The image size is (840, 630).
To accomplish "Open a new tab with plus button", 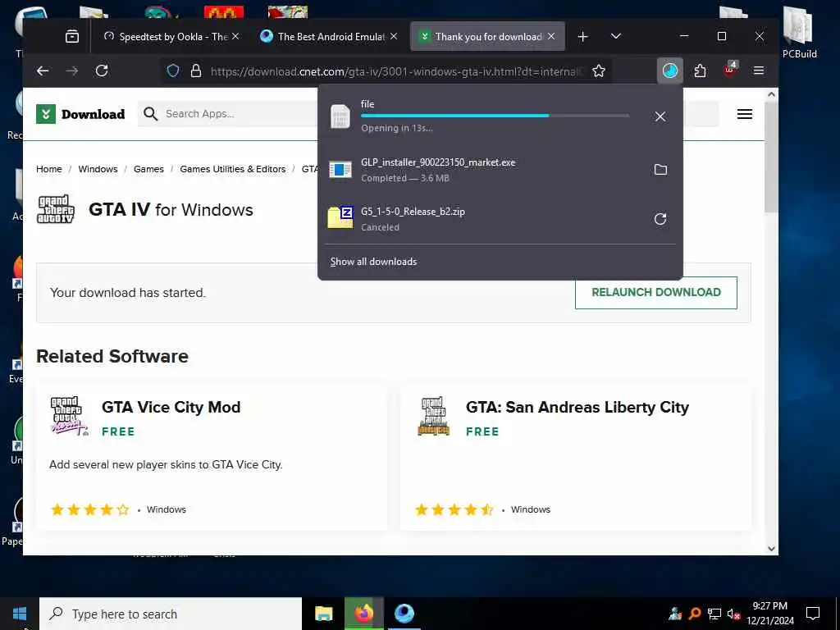I will pyautogui.click(x=583, y=36).
